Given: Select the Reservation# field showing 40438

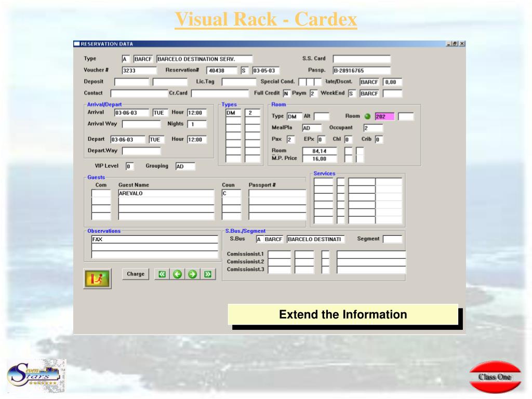Looking at the screenshot, I should [222, 71].
